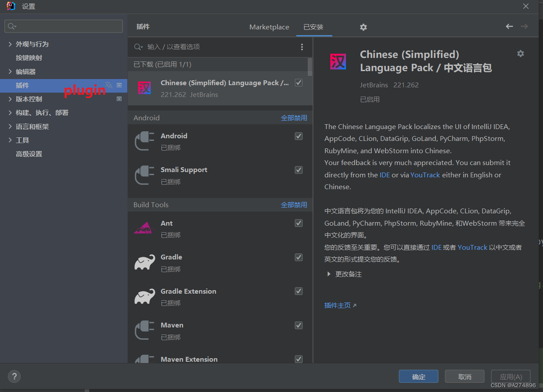The image size is (543, 392).
Task: Switch to the Marketplace tab
Action: tap(269, 27)
